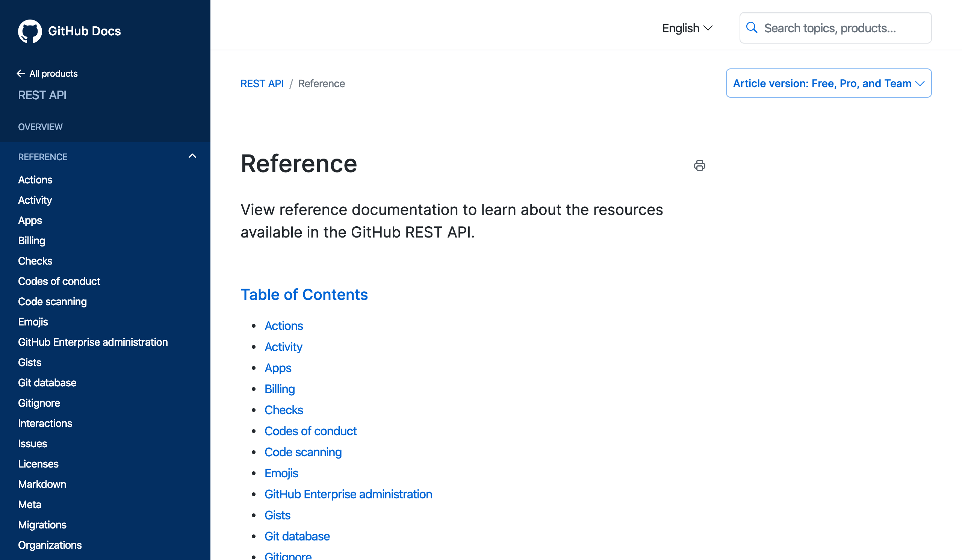Click the GitHub Docs title text
This screenshot has height=560, width=962.
85,31
